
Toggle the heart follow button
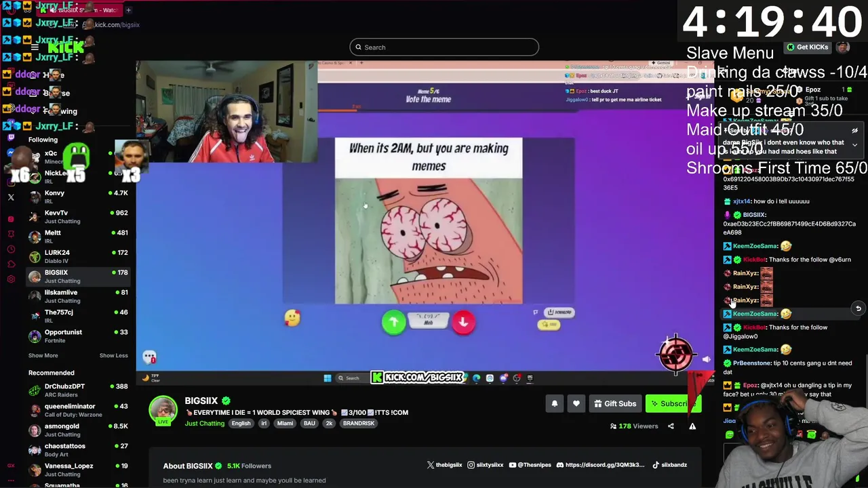(x=576, y=404)
